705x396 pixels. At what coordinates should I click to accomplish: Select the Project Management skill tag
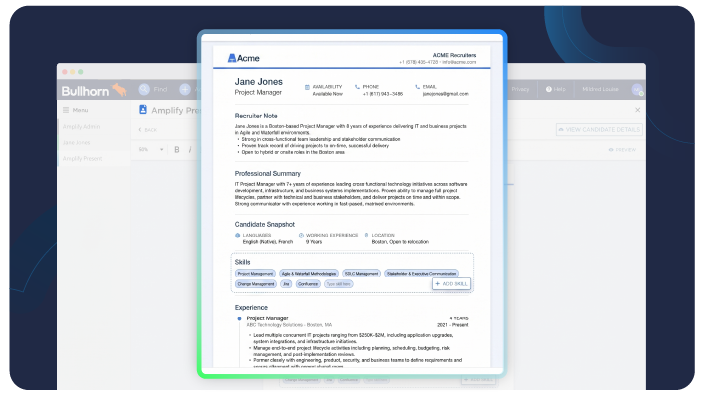pyautogui.click(x=255, y=274)
